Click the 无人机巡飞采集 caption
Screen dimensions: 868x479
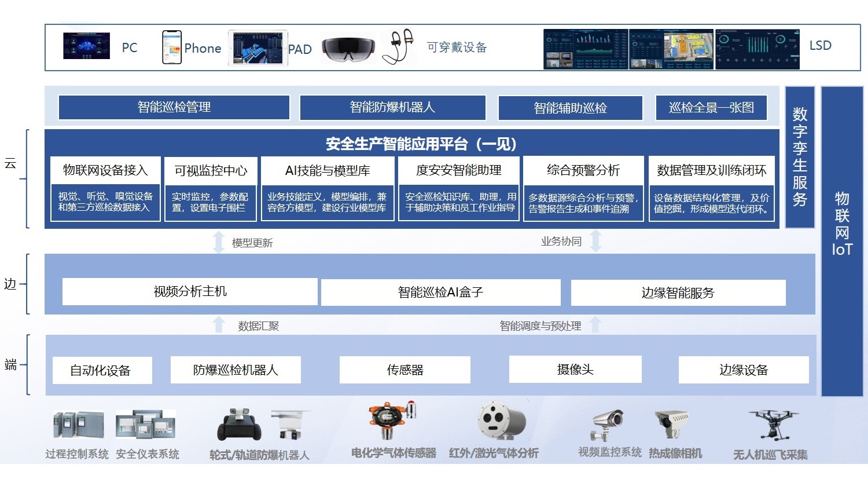click(x=770, y=455)
